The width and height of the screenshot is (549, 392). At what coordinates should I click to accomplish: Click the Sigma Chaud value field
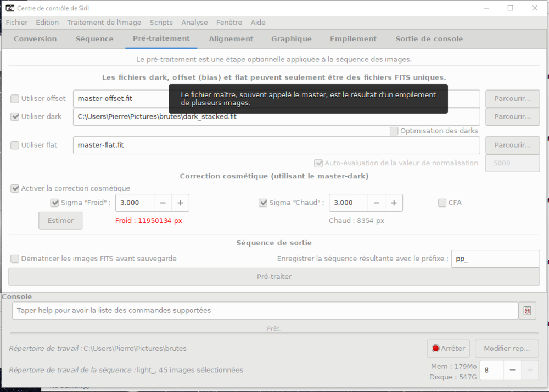click(x=348, y=203)
